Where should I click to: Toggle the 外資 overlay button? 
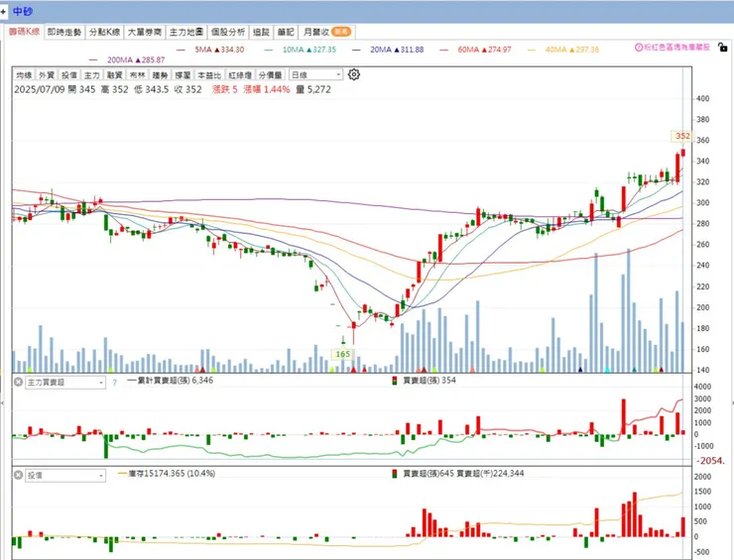(x=47, y=75)
